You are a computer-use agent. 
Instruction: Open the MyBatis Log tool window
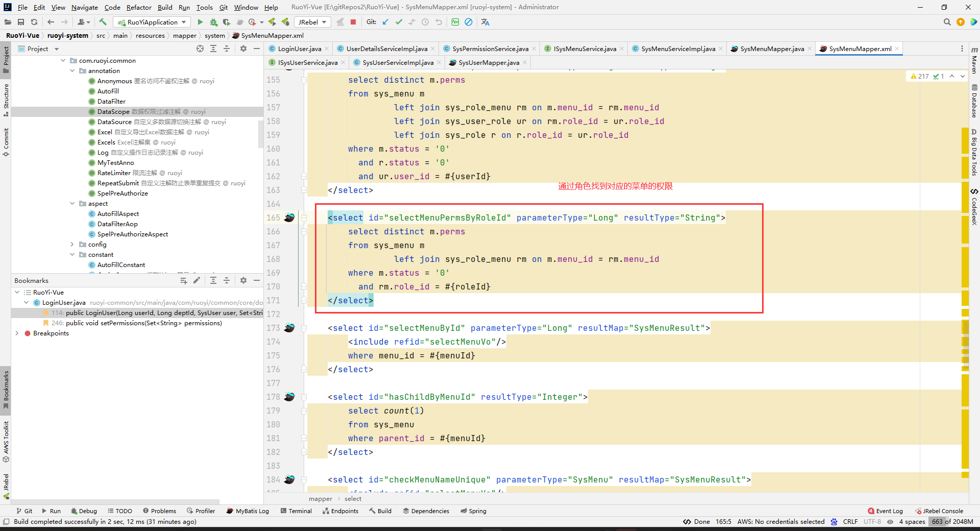(x=248, y=511)
